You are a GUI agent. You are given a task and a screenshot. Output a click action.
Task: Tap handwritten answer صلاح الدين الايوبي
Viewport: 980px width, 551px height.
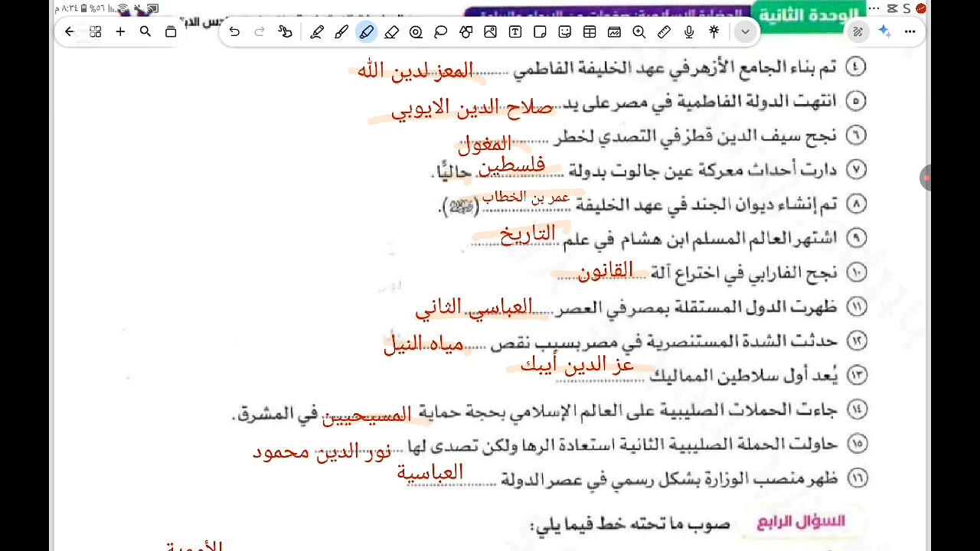click(x=472, y=108)
